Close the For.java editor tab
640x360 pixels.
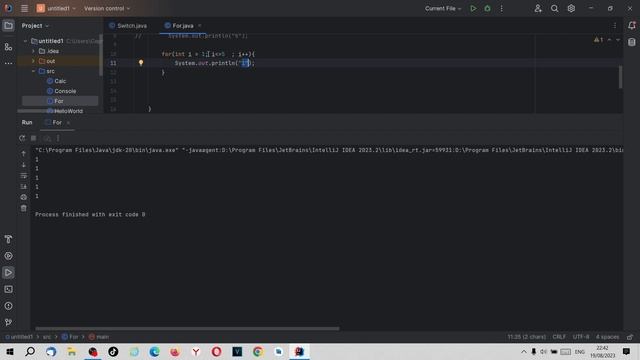click(x=200, y=26)
